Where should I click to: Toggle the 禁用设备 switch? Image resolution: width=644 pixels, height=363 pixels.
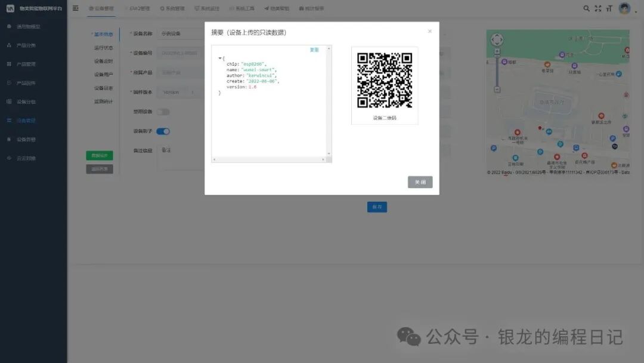(x=163, y=112)
